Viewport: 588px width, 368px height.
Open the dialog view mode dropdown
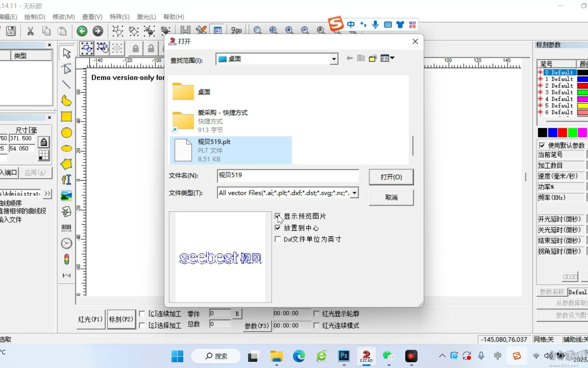[387, 58]
